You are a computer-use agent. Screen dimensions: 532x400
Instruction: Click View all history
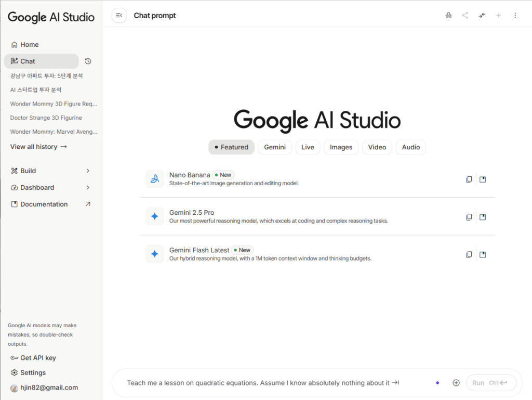[x=39, y=147]
